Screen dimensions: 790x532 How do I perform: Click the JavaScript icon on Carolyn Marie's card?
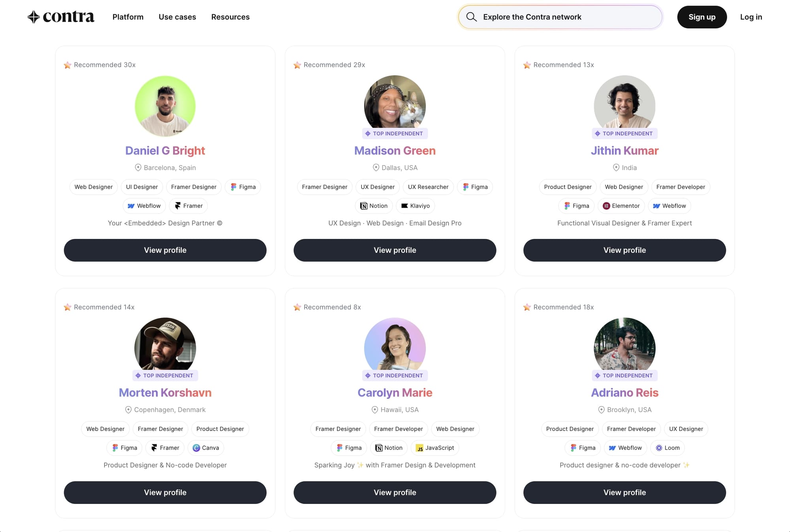coord(419,448)
